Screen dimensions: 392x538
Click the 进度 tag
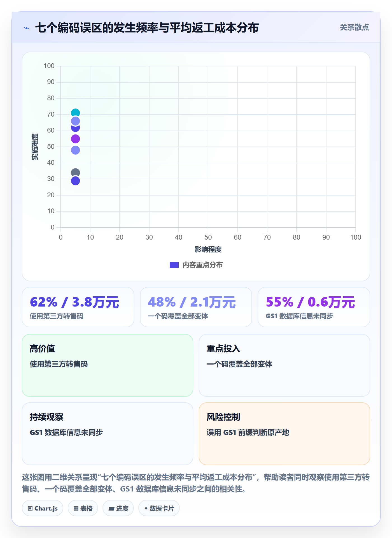tap(118, 508)
